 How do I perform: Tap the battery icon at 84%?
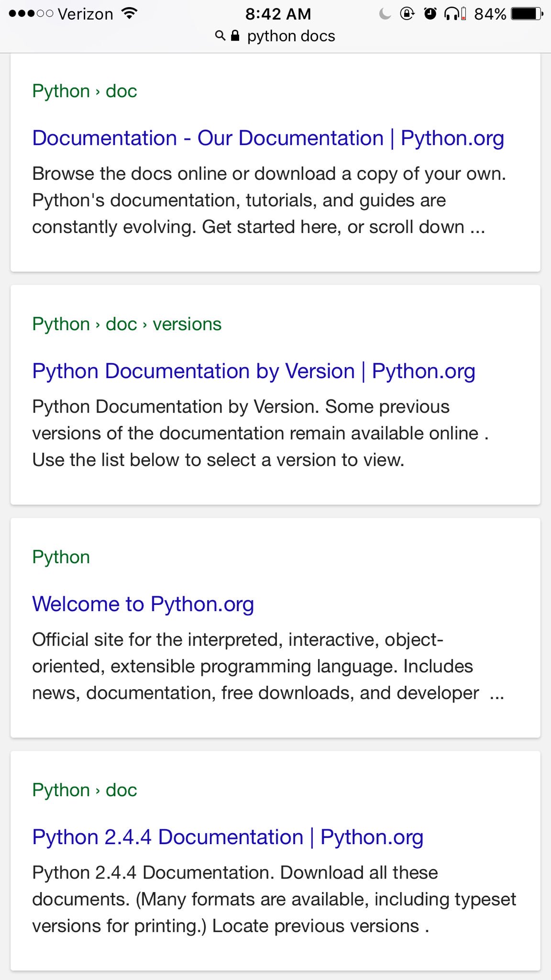pyautogui.click(x=527, y=14)
